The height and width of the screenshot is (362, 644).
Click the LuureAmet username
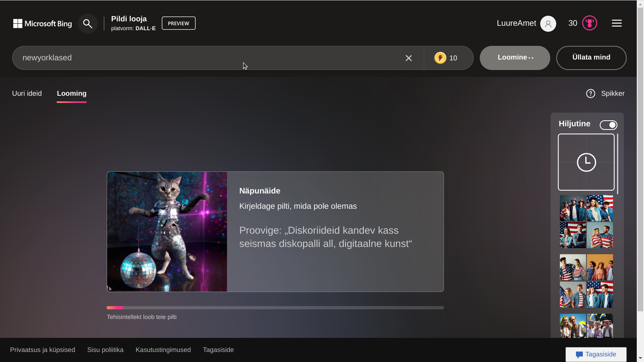[x=516, y=23]
